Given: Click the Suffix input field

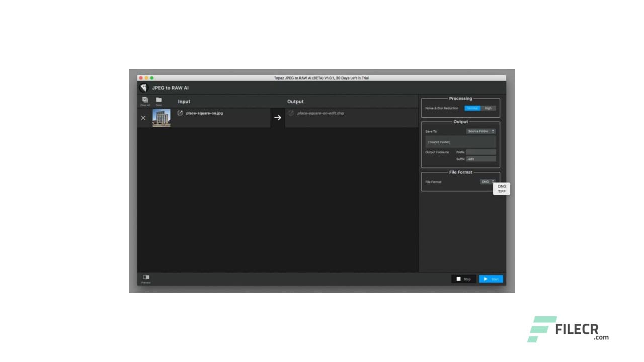Looking at the screenshot, I should point(481,159).
